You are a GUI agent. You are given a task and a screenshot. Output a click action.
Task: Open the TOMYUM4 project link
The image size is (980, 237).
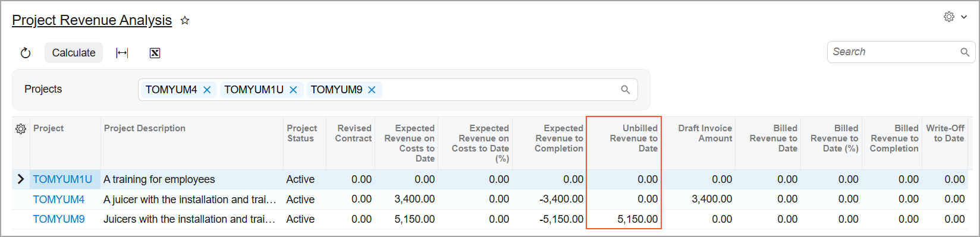(x=59, y=200)
